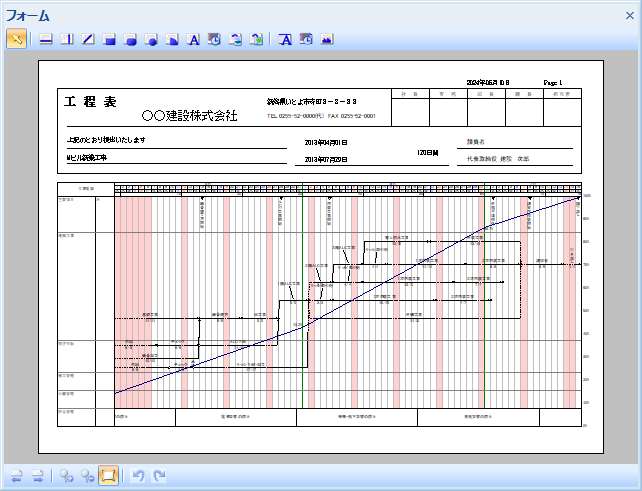Choose the quarter-arc shape tool

(173, 39)
